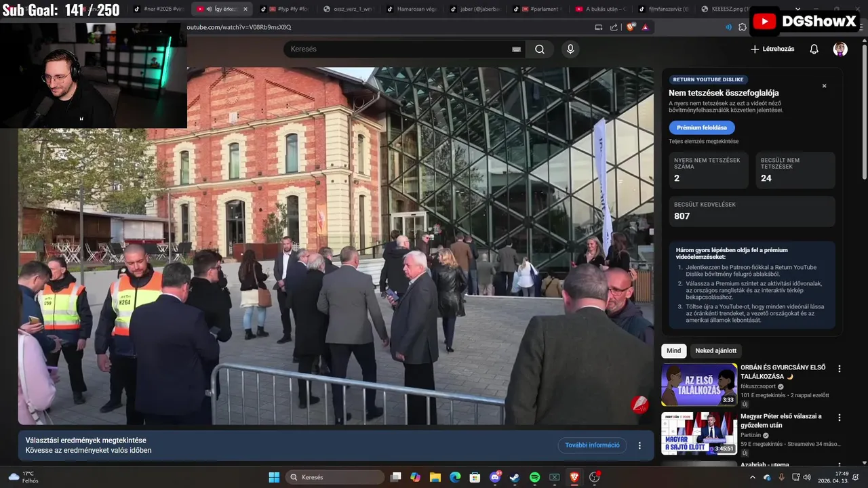Screen dimensions: 868x488
Task: Switch to the jaber TikTok tab
Action: 475,9
